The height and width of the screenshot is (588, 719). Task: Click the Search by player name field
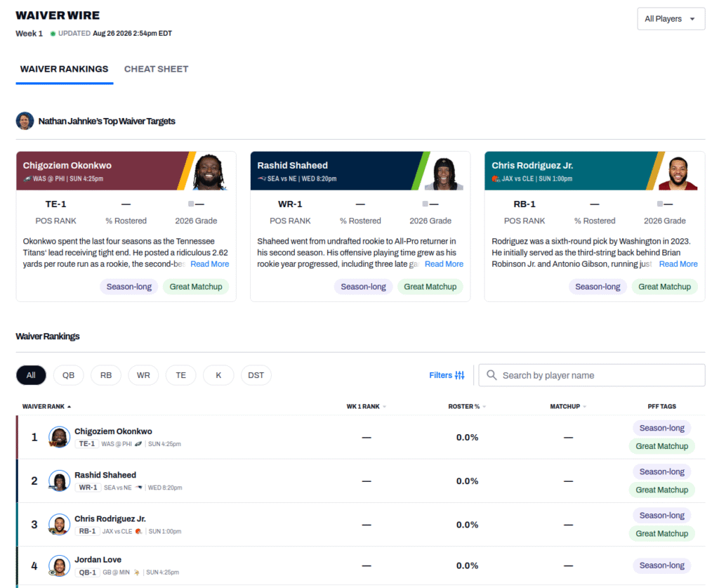(591, 375)
